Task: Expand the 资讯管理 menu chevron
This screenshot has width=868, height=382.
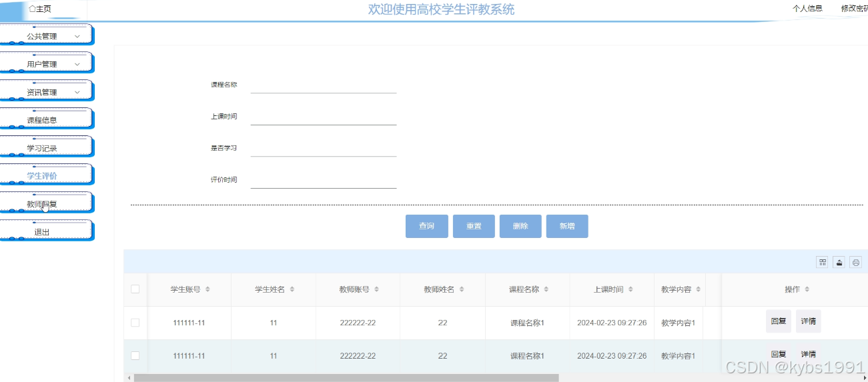Action: pyautogui.click(x=77, y=92)
